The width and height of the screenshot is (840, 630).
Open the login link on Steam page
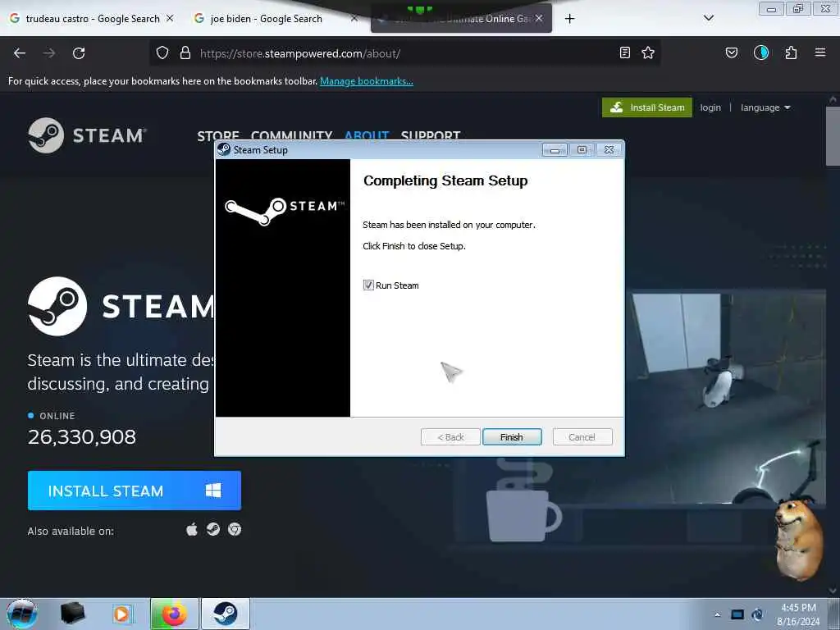coord(710,107)
